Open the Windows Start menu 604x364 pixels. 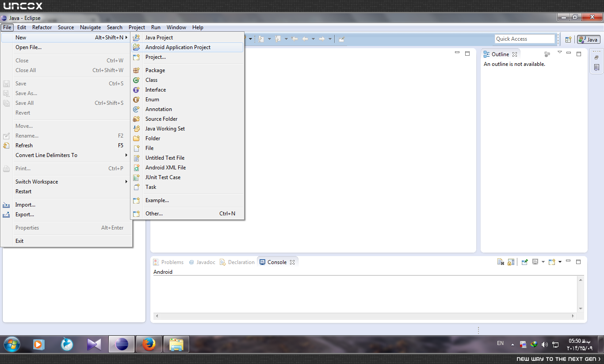[x=13, y=344]
